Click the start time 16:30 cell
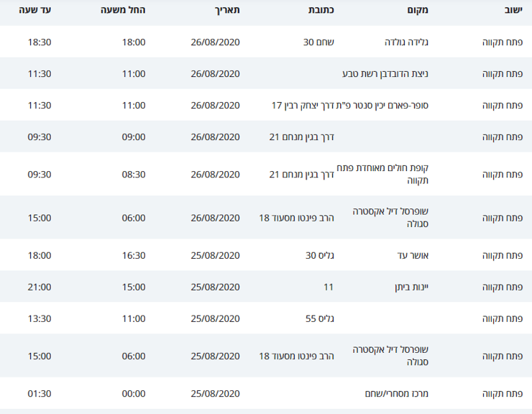This screenshot has width=532, height=414. pyautogui.click(x=134, y=255)
